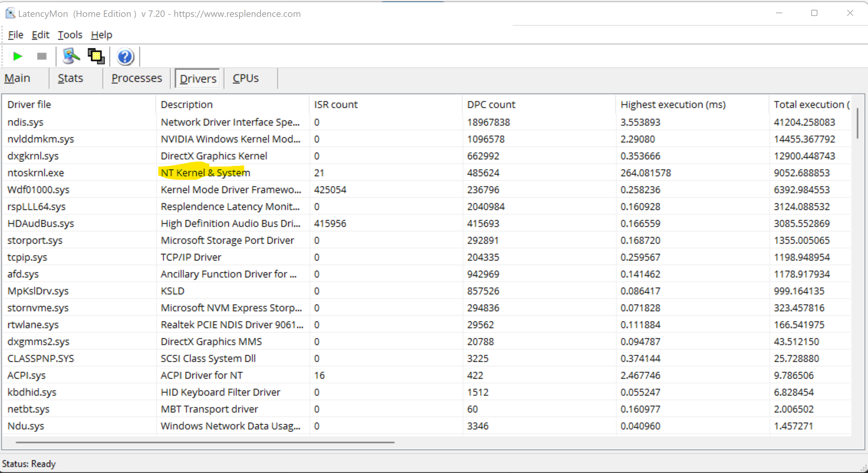Select the rtwlane.sys driver row
868x473 pixels.
427,325
